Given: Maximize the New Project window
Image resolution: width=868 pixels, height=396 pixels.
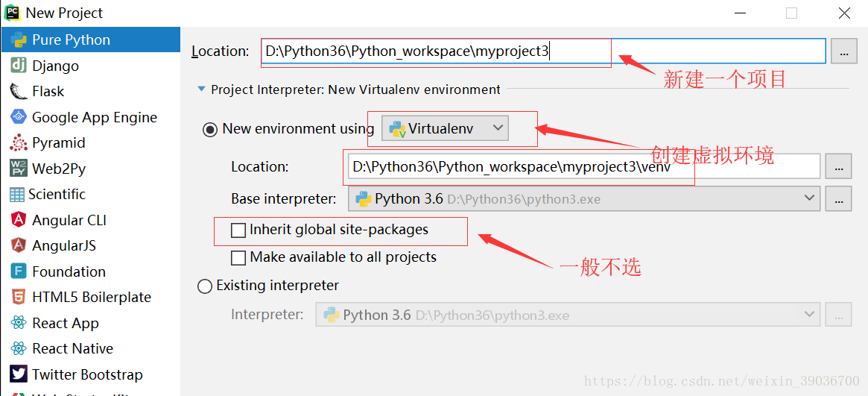Looking at the screenshot, I should (791, 13).
